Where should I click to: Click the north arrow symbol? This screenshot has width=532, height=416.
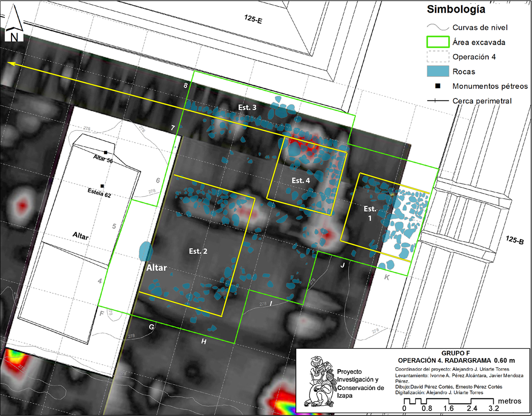point(14,24)
